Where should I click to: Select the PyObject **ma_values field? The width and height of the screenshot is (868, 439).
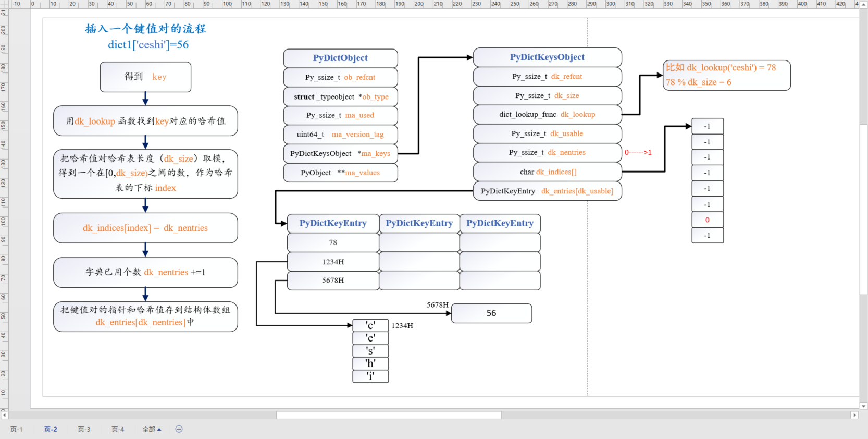tap(340, 173)
